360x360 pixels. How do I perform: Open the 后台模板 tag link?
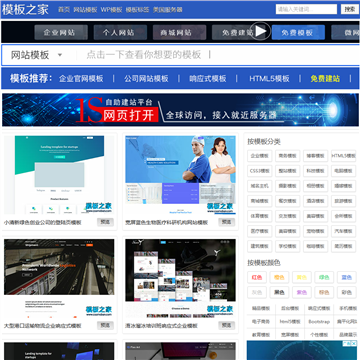pos(290,309)
